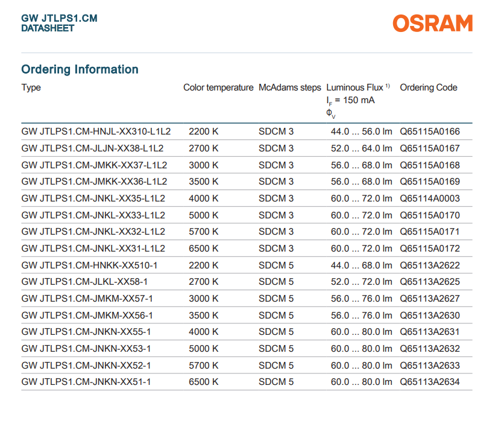The image size is (504, 438).
Task: Click the IF = 150 mA condition text
Action: 350,101
